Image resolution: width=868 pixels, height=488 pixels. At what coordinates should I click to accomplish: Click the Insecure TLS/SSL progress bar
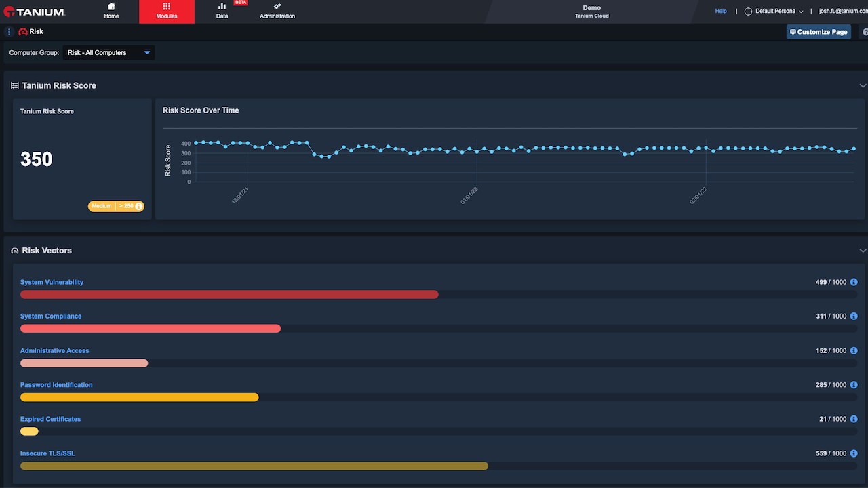[x=439, y=466]
